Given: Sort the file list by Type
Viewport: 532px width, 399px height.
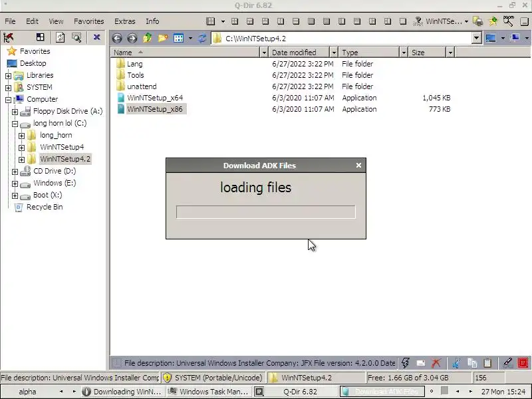Looking at the screenshot, I should point(369,53).
